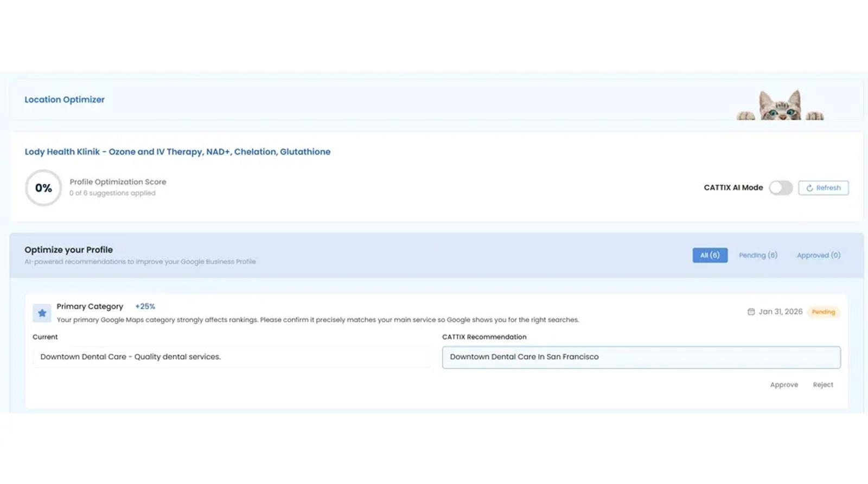868x484 pixels.
Task: Reject the Primary Category recommendation
Action: pos(822,385)
